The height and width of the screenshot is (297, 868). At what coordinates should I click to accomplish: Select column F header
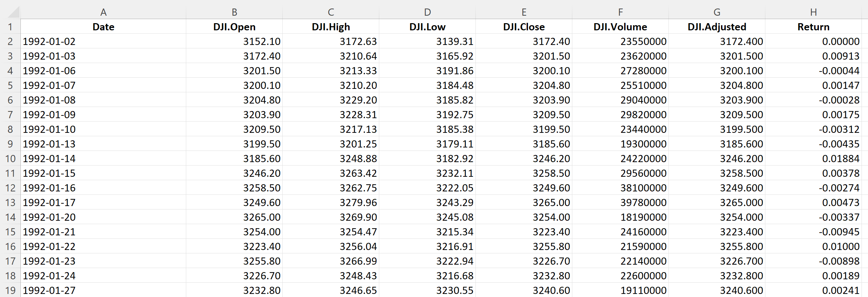click(x=620, y=12)
